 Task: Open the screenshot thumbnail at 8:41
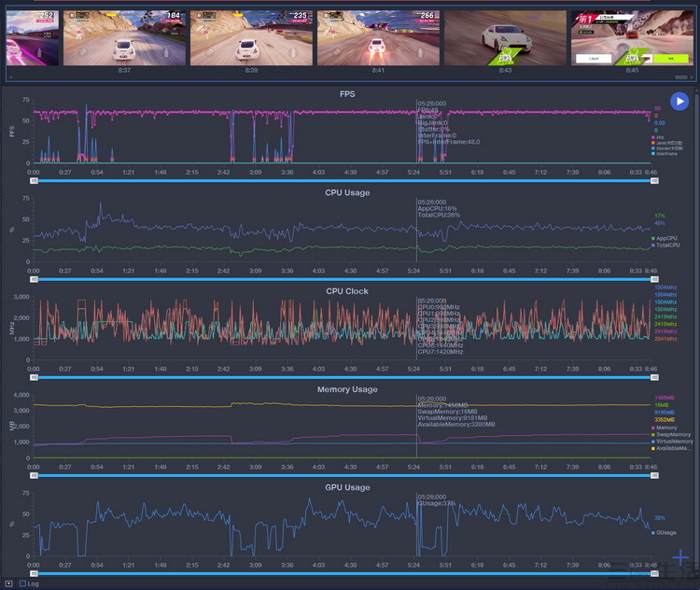coord(378,38)
